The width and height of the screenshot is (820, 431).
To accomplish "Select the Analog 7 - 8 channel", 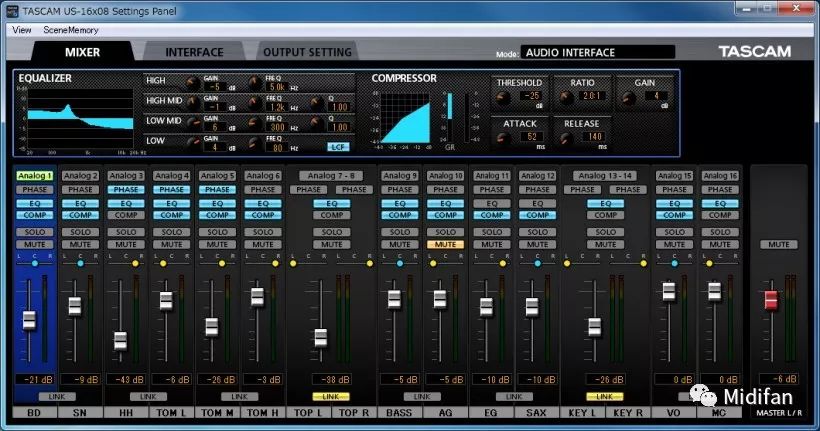I will pos(331,176).
